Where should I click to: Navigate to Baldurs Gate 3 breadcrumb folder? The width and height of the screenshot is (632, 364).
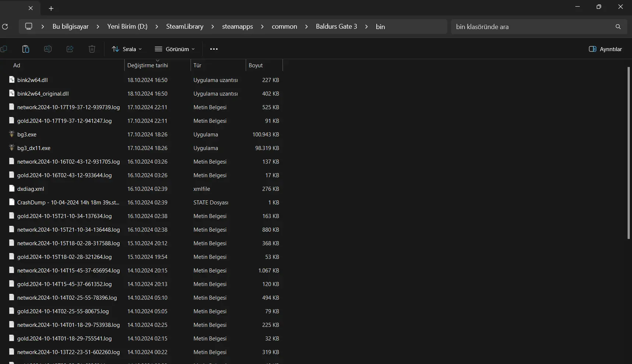[336, 26]
